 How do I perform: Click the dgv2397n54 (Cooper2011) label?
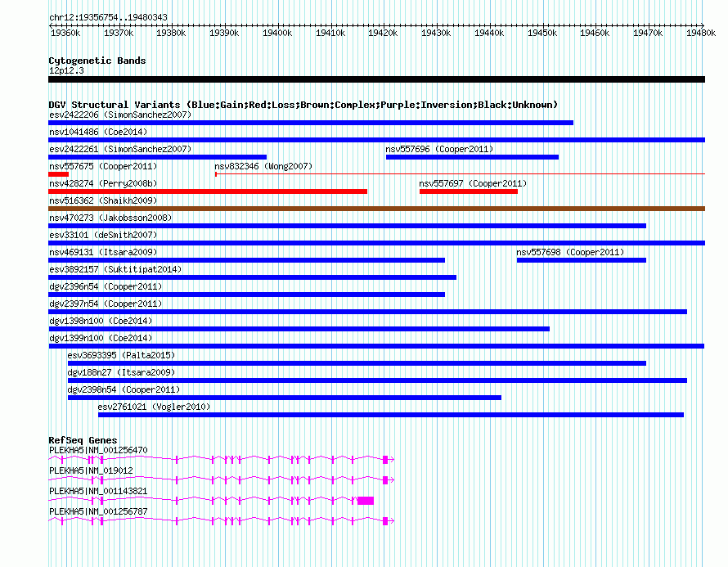click(x=106, y=304)
